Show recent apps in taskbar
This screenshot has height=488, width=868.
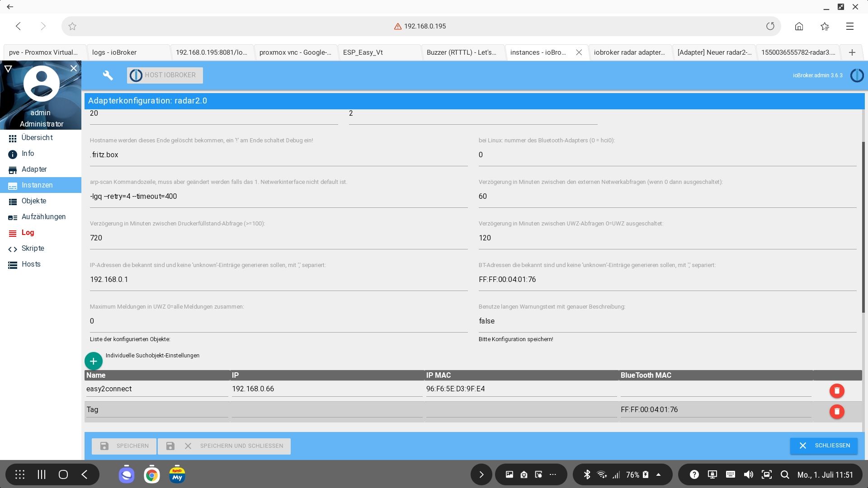pyautogui.click(x=42, y=474)
